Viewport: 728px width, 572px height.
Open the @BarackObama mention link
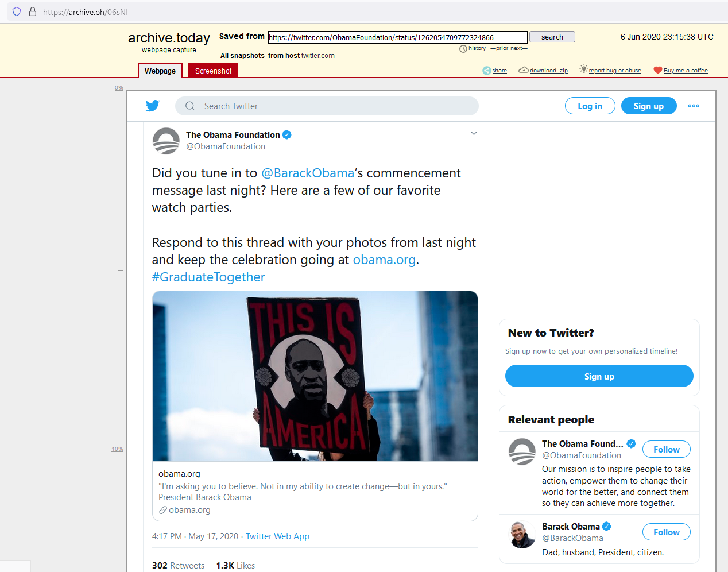click(308, 173)
